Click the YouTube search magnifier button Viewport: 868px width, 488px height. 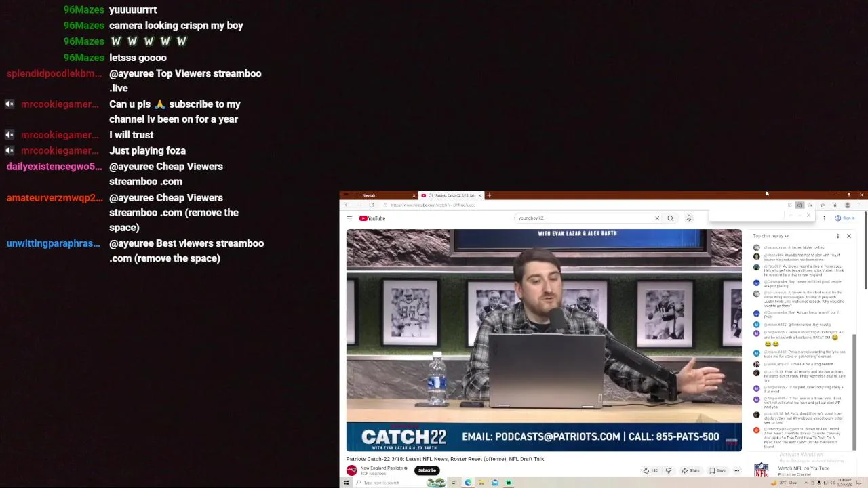point(670,218)
